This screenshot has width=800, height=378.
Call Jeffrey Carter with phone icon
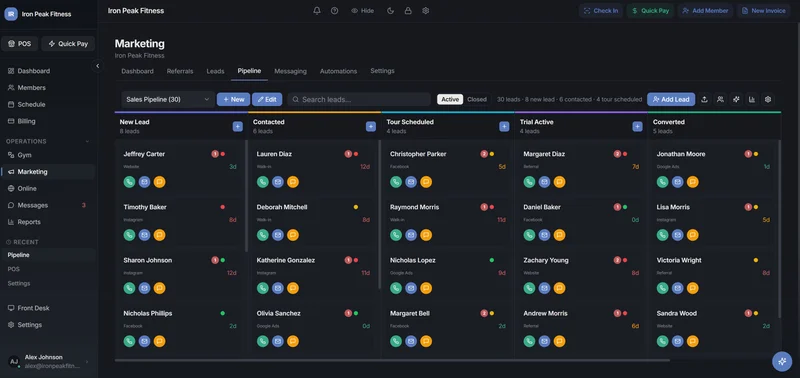click(130, 182)
